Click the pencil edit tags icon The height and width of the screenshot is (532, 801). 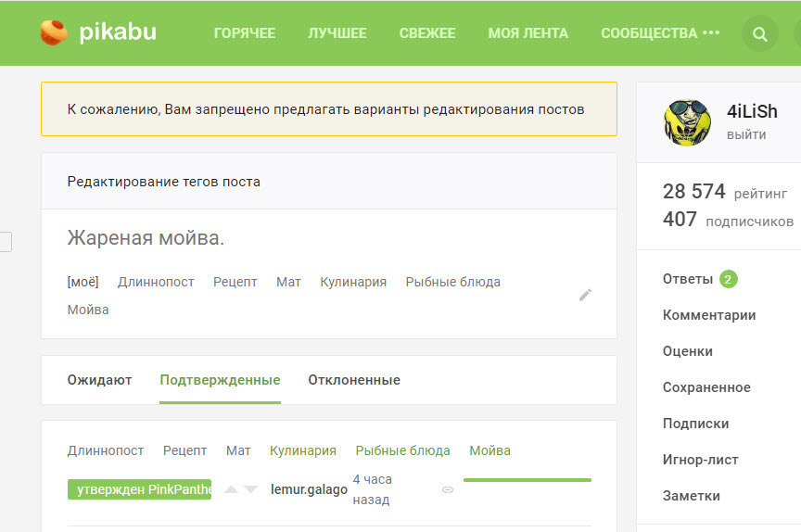pyautogui.click(x=585, y=295)
